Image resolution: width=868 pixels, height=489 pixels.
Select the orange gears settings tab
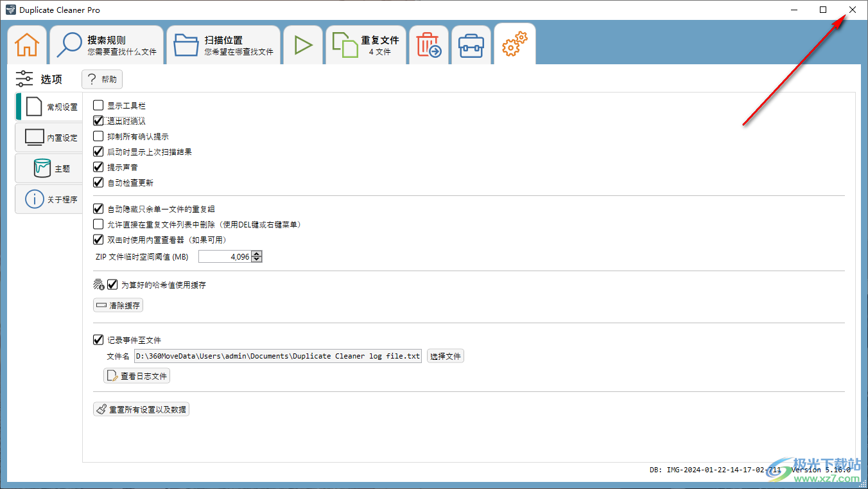514,45
